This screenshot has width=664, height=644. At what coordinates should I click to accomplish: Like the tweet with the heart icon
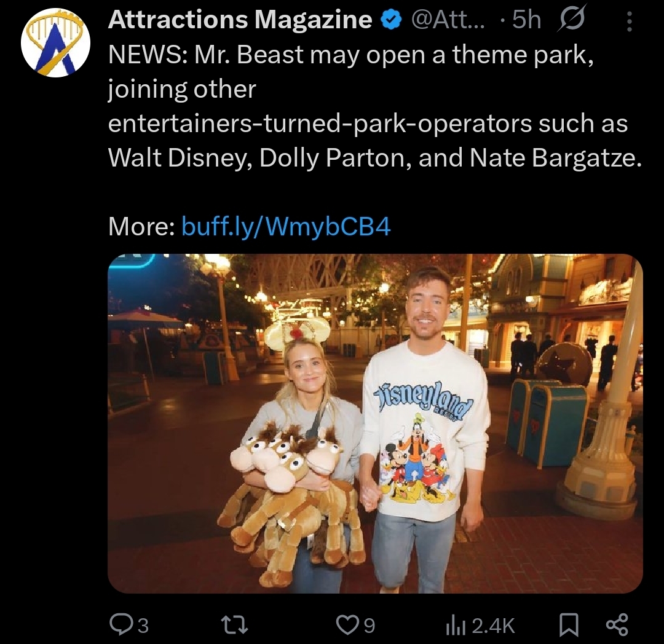347,625
